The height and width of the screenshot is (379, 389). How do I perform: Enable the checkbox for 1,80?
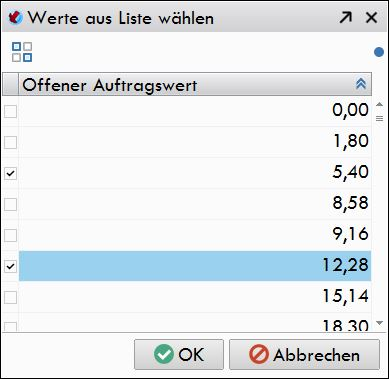tap(10, 143)
